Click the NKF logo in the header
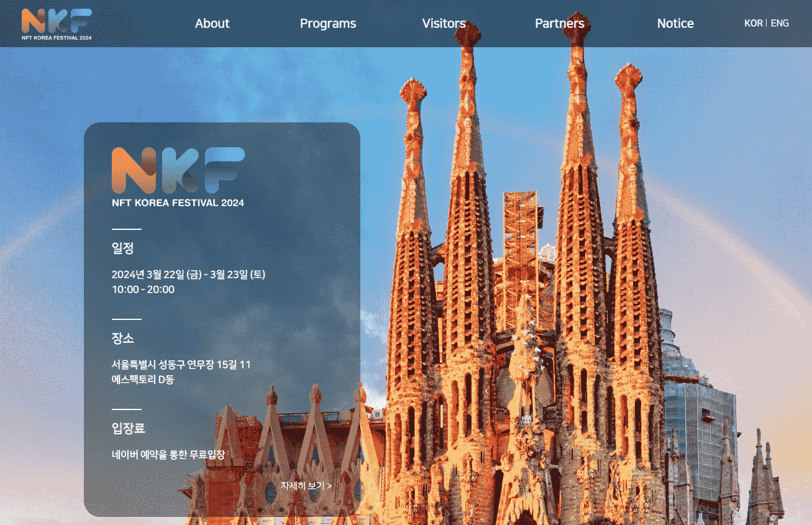Screen dimensions: 812x525 tap(57, 24)
